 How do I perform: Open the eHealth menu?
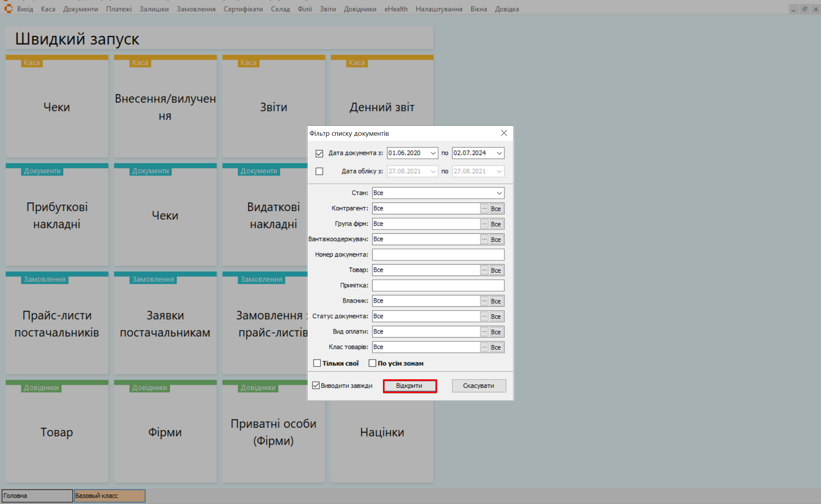click(395, 9)
